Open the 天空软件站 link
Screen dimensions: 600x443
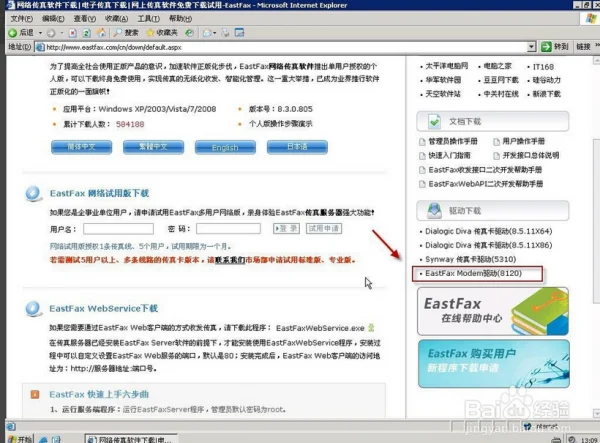pos(443,94)
